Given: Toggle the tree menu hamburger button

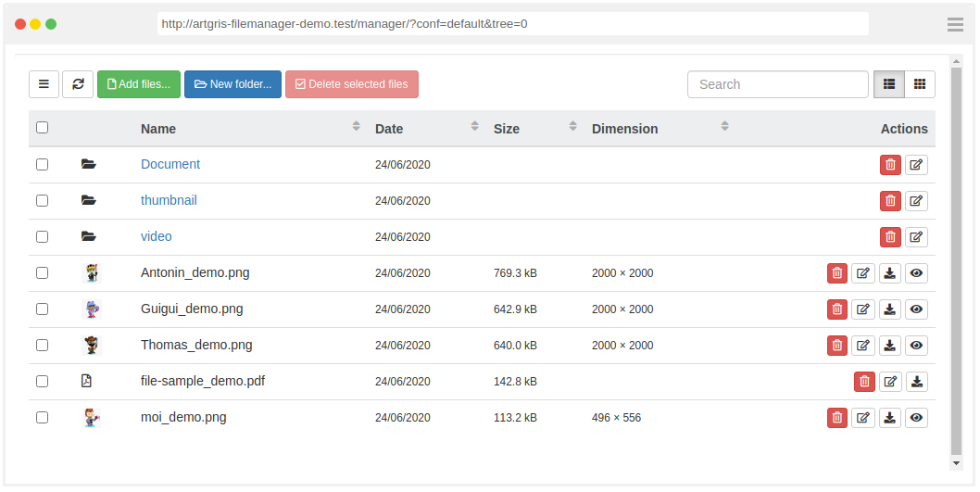Looking at the screenshot, I should [44, 84].
